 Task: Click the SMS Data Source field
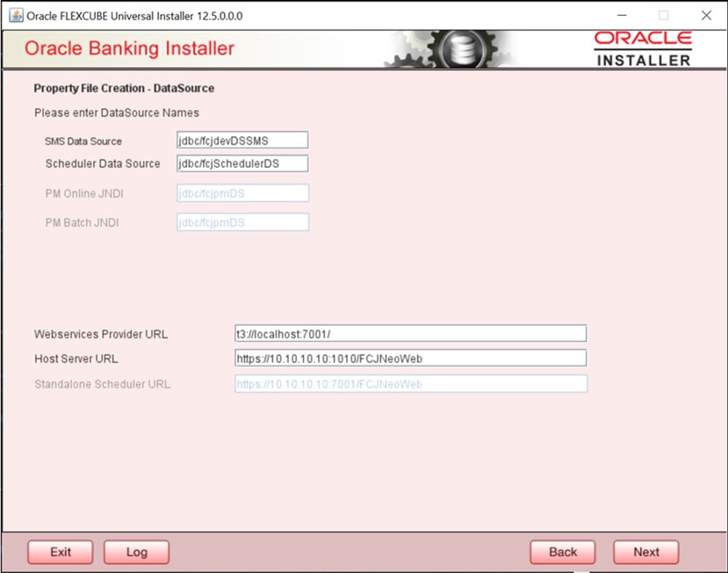(x=242, y=141)
